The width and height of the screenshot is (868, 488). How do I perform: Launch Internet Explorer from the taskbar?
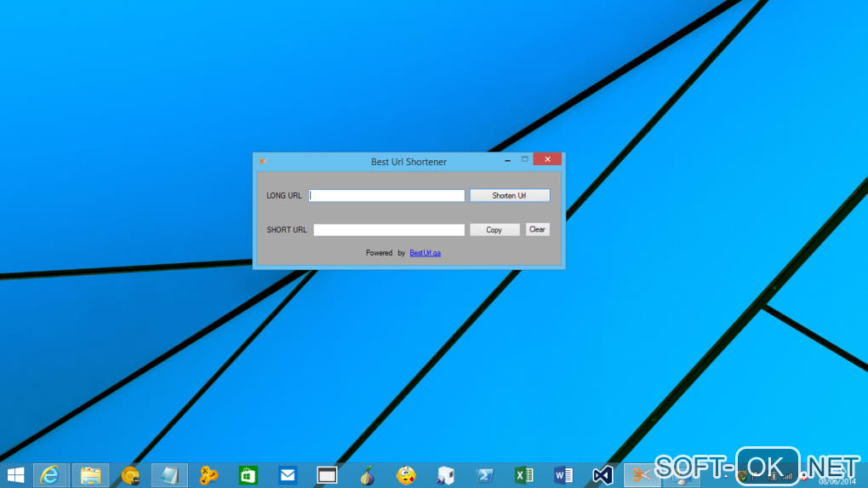(50, 475)
